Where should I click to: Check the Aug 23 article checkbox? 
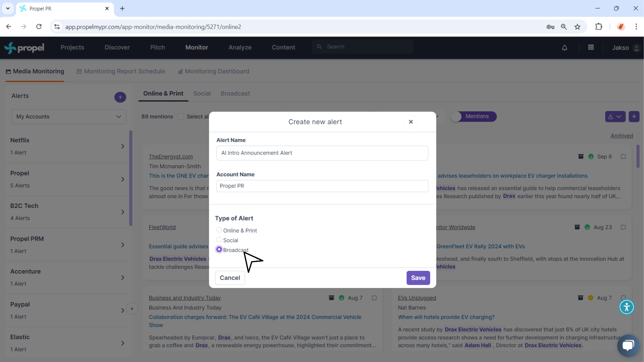click(x=623, y=227)
